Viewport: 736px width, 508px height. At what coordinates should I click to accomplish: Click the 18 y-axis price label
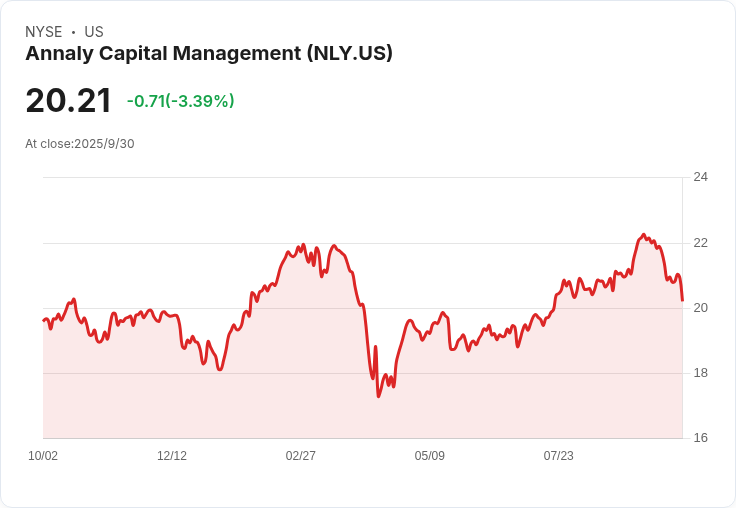click(x=700, y=373)
